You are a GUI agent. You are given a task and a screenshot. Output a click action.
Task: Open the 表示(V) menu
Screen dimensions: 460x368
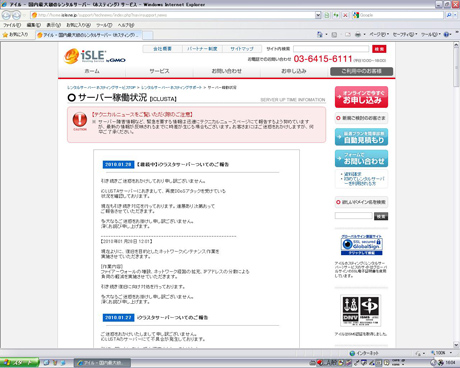pyautogui.click(x=53, y=25)
